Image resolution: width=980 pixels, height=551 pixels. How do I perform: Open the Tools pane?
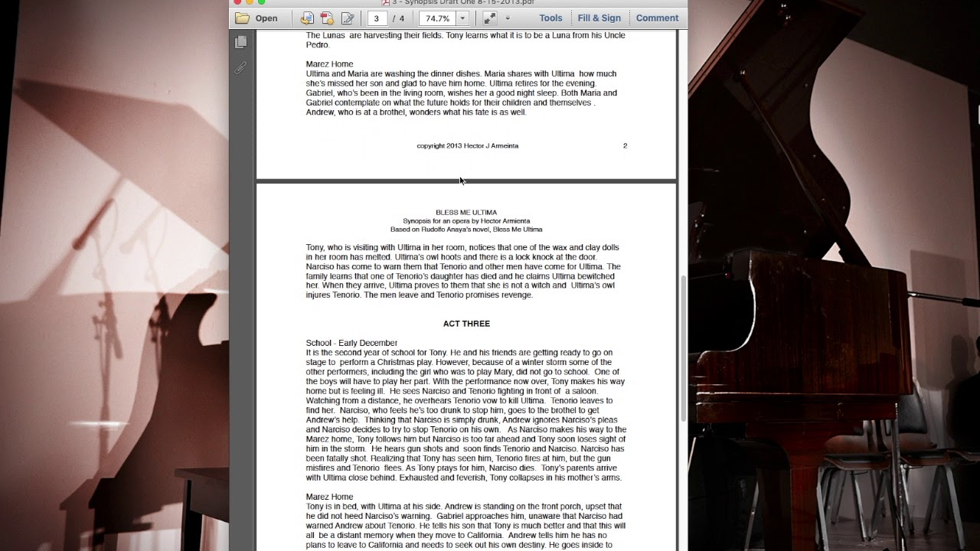[550, 18]
